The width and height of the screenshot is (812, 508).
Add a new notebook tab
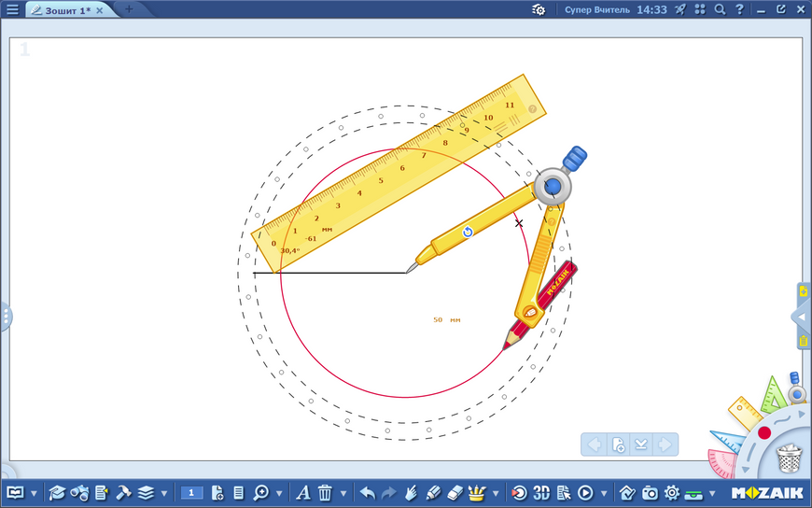click(129, 9)
